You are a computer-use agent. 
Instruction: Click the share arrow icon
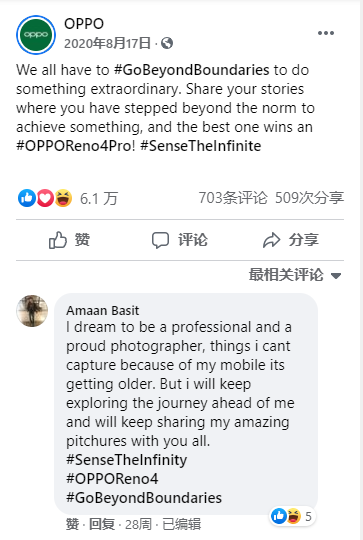click(x=271, y=240)
